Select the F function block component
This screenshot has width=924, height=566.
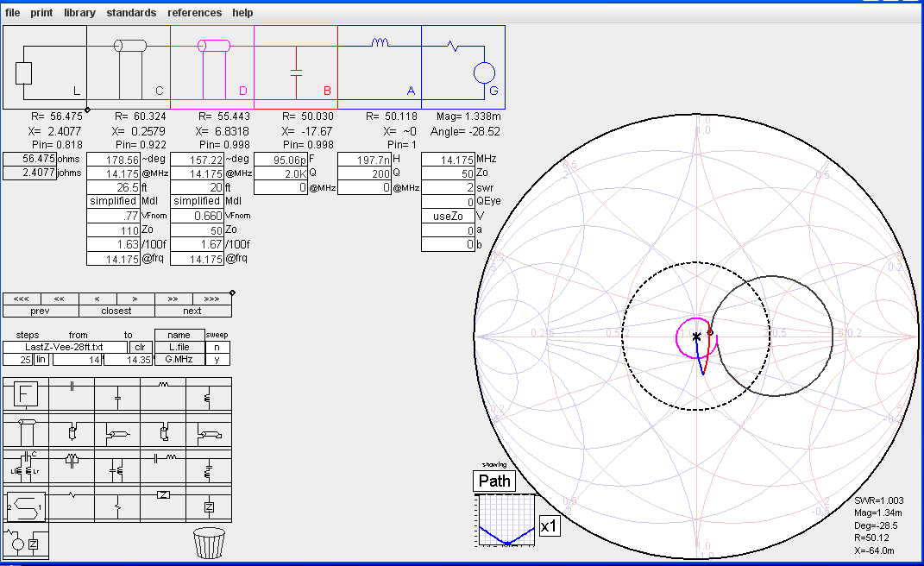pyautogui.click(x=25, y=394)
